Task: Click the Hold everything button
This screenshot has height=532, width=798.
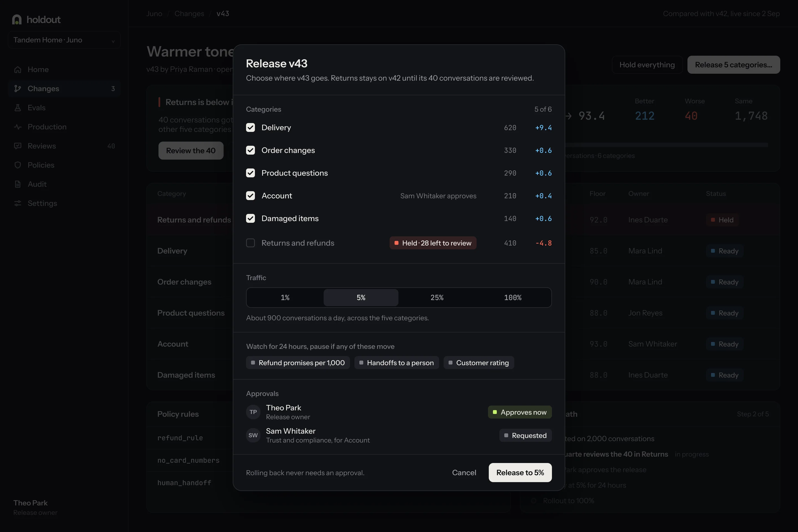Action: click(x=647, y=65)
